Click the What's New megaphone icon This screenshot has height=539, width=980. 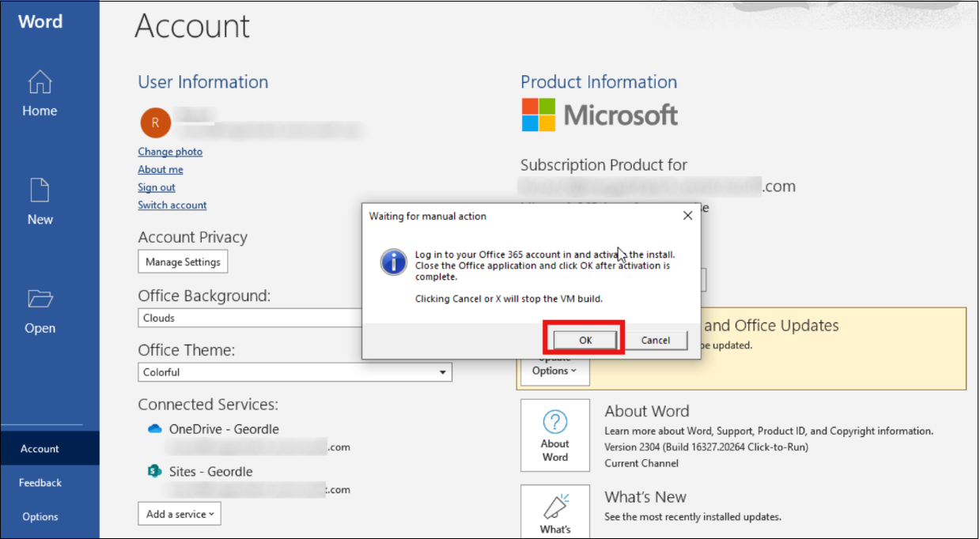pos(554,507)
